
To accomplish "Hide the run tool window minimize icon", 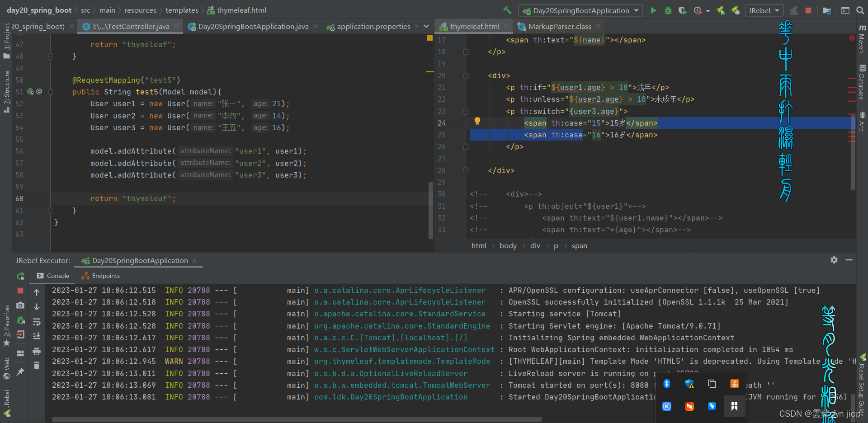I will pos(849,260).
